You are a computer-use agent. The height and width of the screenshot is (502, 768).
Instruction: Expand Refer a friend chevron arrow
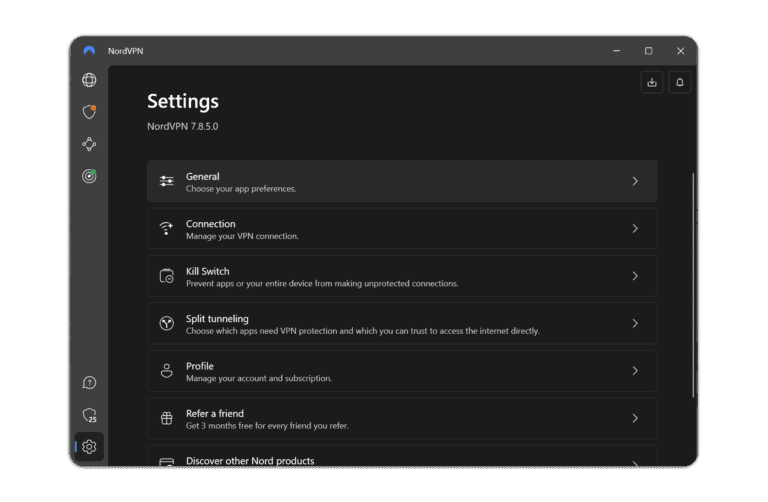pos(635,418)
